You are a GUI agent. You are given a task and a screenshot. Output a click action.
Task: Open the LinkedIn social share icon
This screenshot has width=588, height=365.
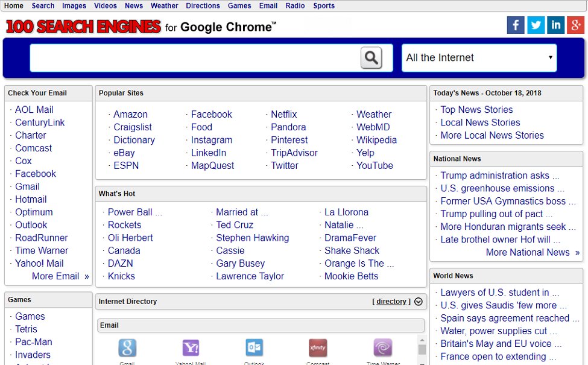coord(556,25)
